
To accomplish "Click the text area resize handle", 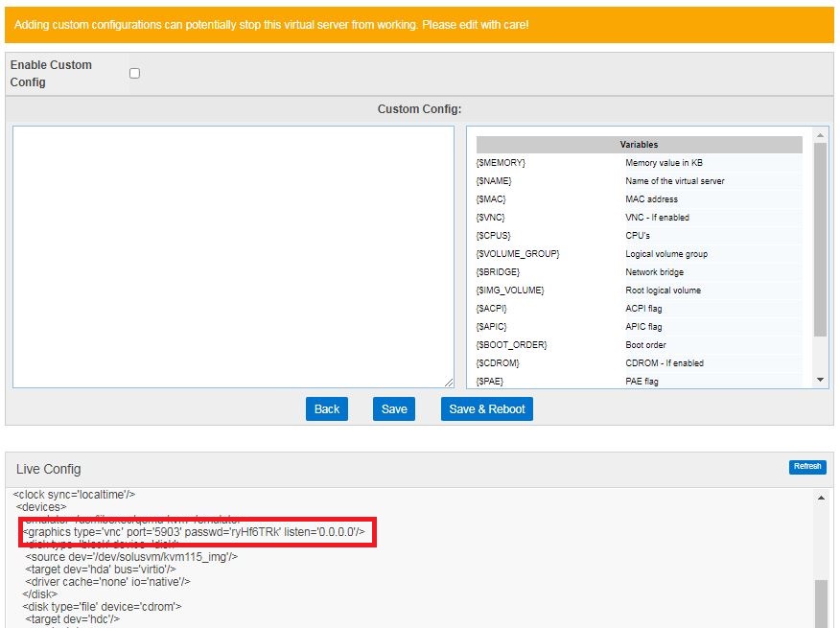I will [x=449, y=383].
